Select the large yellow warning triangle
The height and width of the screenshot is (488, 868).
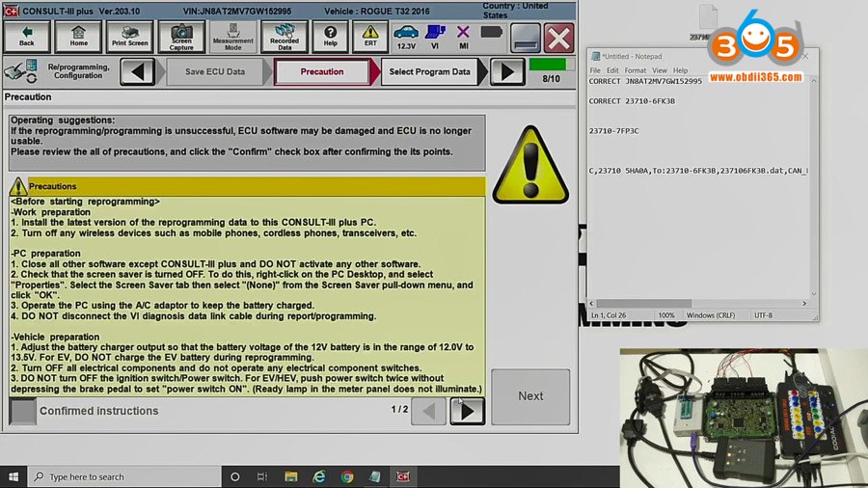point(530,166)
